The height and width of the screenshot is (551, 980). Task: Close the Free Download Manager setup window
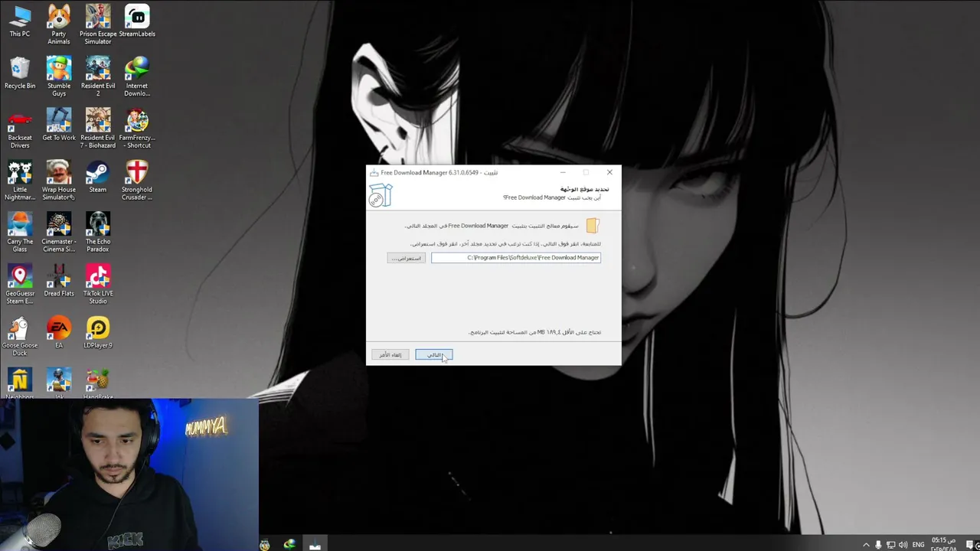pyautogui.click(x=609, y=172)
